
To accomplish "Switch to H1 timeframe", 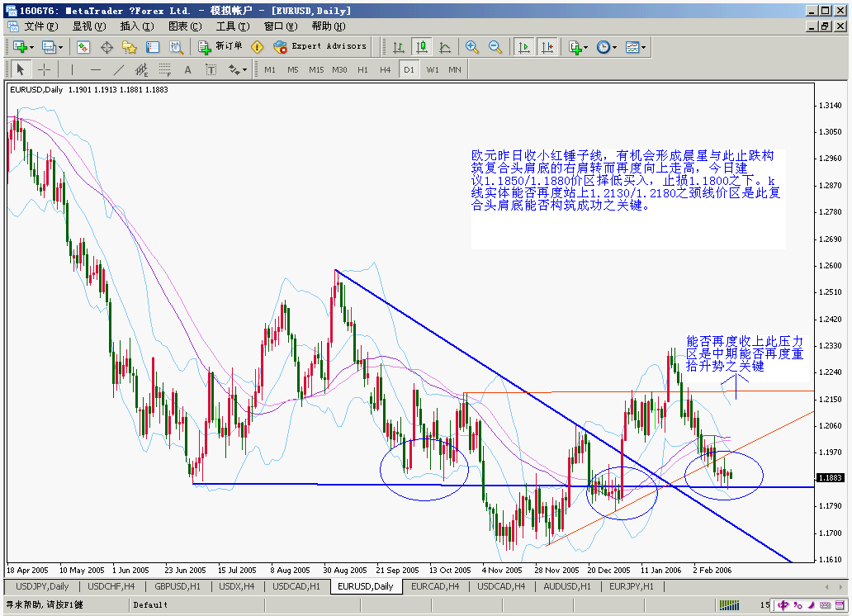I will click(363, 69).
